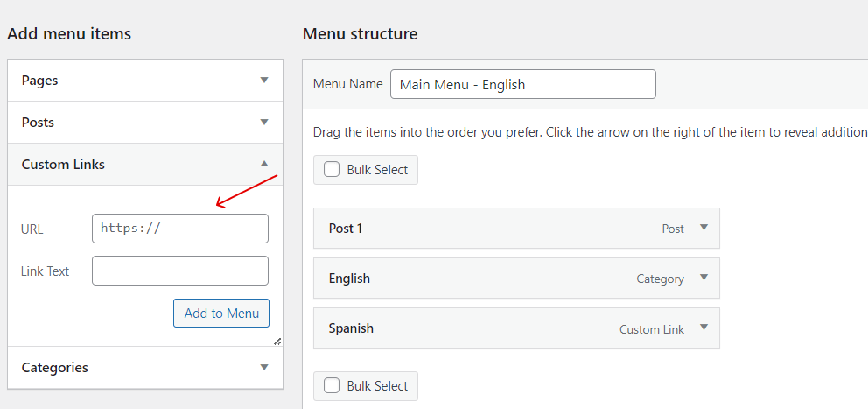The width and height of the screenshot is (868, 409).
Task: Tick the top Bulk Select checkbox
Action: pyautogui.click(x=332, y=170)
